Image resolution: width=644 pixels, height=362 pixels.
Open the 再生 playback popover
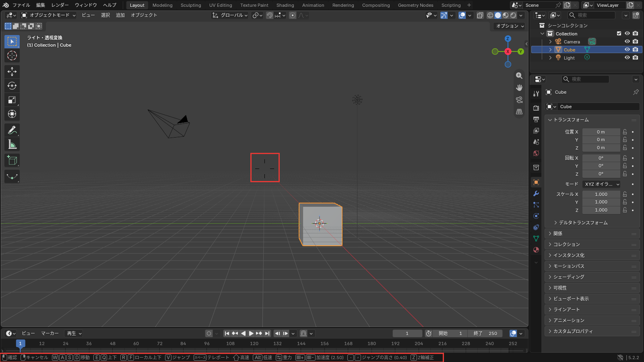[x=74, y=333]
